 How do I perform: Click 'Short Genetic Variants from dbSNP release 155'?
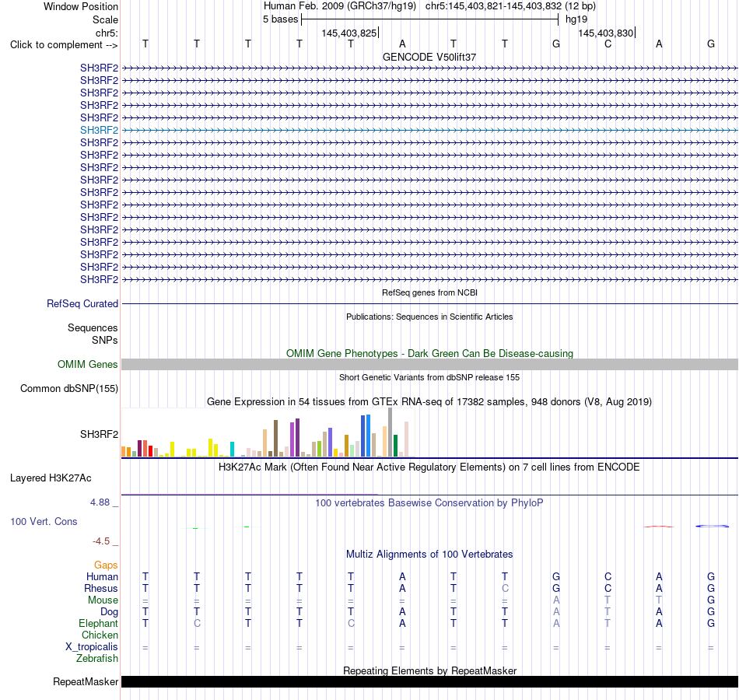[x=429, y=377]
